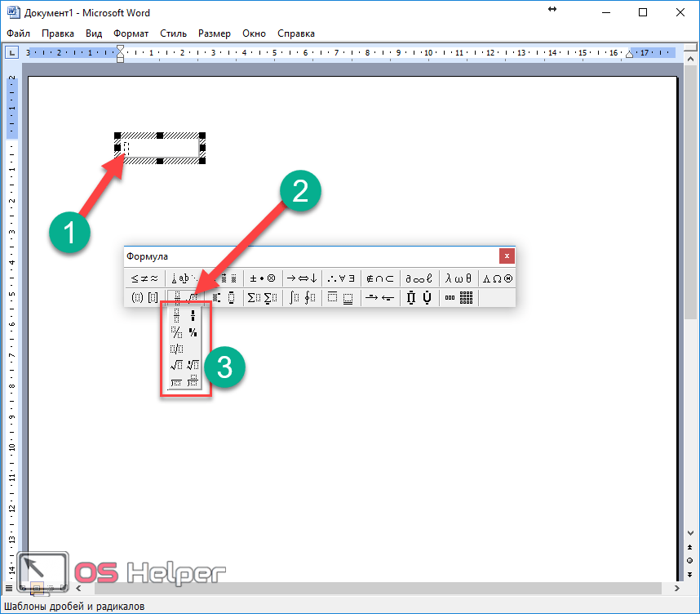Open the Greek lowercase letters palette (λ ω θ)

pos(459,278)
